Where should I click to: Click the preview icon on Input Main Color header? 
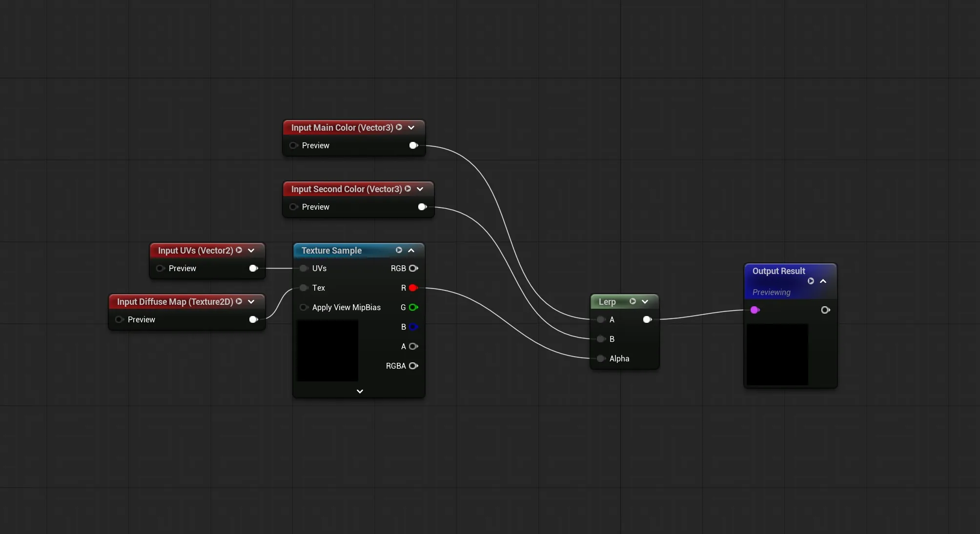pyautogui.click(x=399, y=127)
